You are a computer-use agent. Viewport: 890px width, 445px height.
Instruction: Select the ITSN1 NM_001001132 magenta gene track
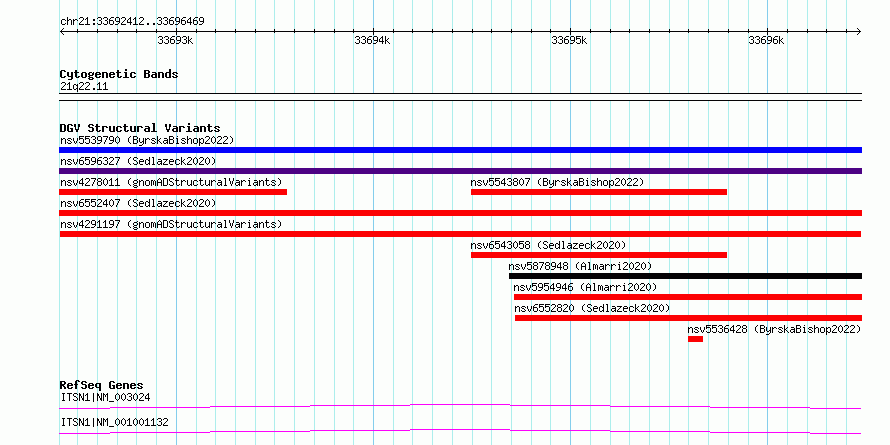(460, 431)
